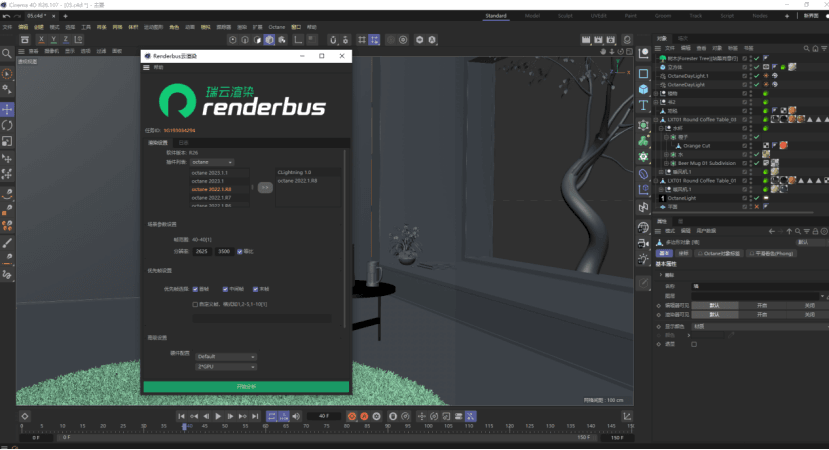The width and height of the screenshot is (829, 450).
Task: Click the magnifier search icon at top-left toolbar
Action: (7, 53)
